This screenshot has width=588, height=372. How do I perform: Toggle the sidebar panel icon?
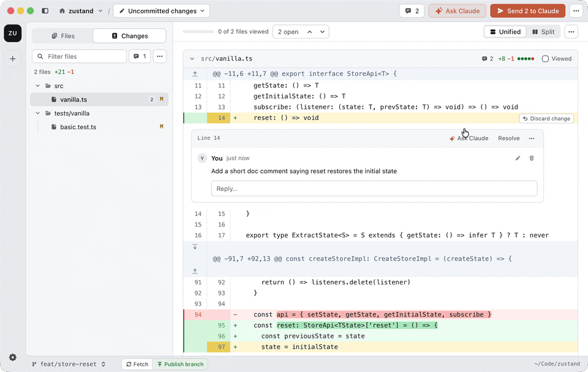click(45, 11)
